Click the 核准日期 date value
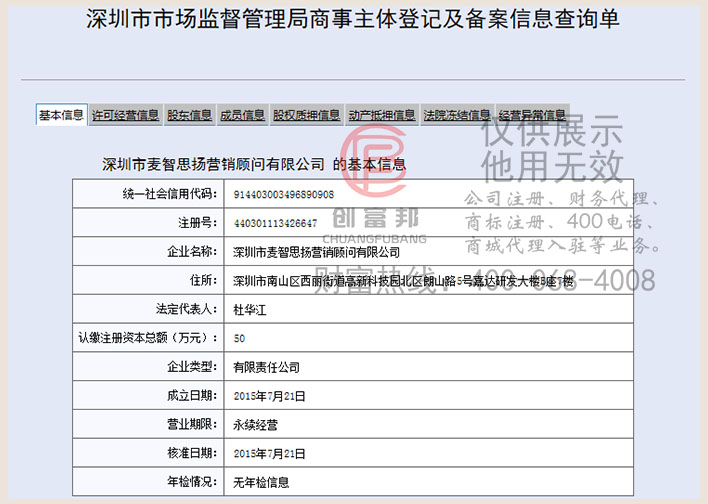708x504 pixels. tap(270, 453)
